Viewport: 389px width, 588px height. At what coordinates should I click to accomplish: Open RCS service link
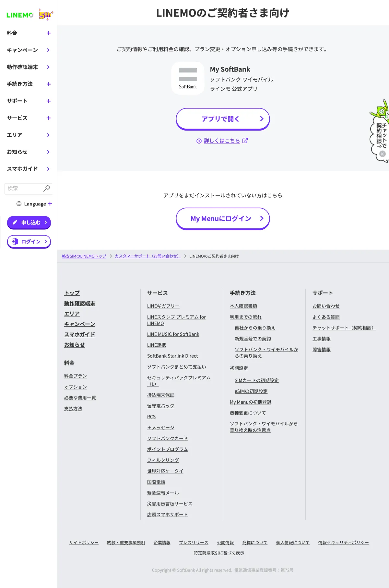click(151, 417)
